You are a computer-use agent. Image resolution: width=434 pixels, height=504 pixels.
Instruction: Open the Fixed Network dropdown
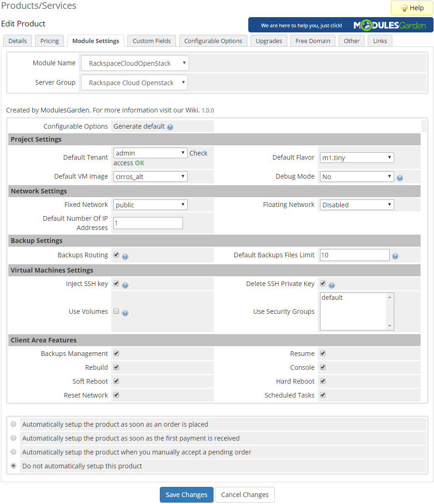[x=150, y=204]
